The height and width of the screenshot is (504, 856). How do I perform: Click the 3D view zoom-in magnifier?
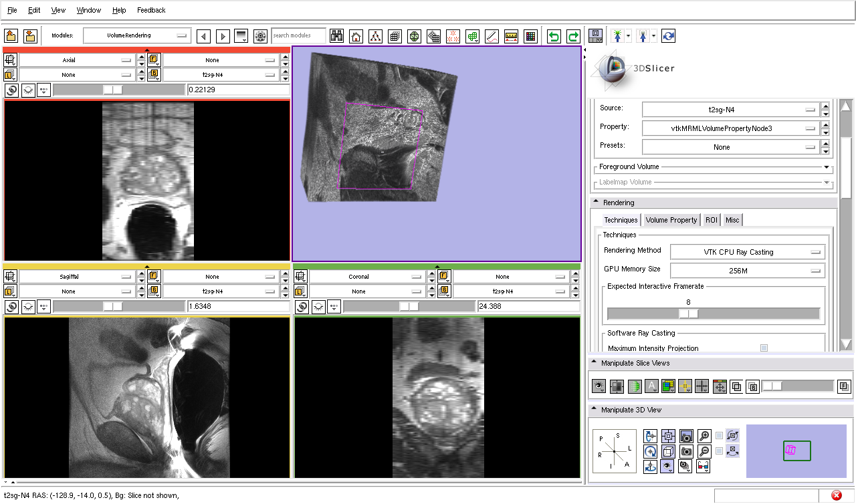[704, 436]
